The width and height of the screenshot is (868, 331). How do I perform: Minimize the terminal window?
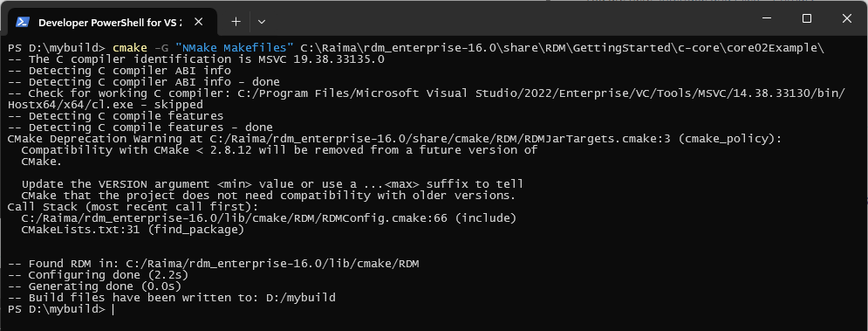[767, 18]
